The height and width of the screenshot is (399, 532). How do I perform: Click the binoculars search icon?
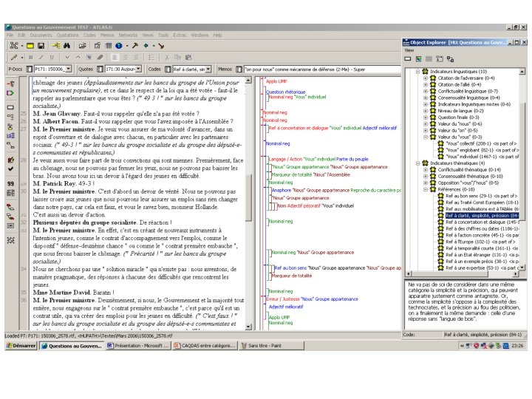point(65,46)
